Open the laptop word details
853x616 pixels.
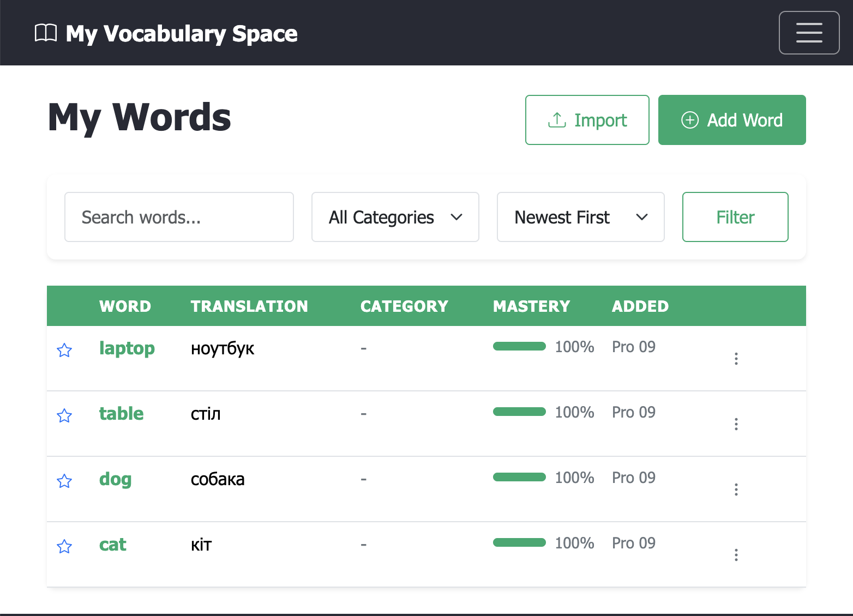tap(127, 348)
